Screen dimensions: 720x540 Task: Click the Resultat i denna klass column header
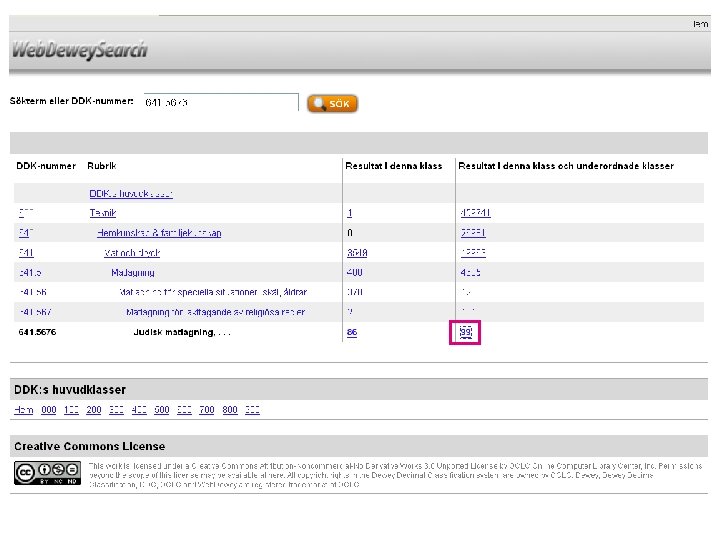[394, 166]
